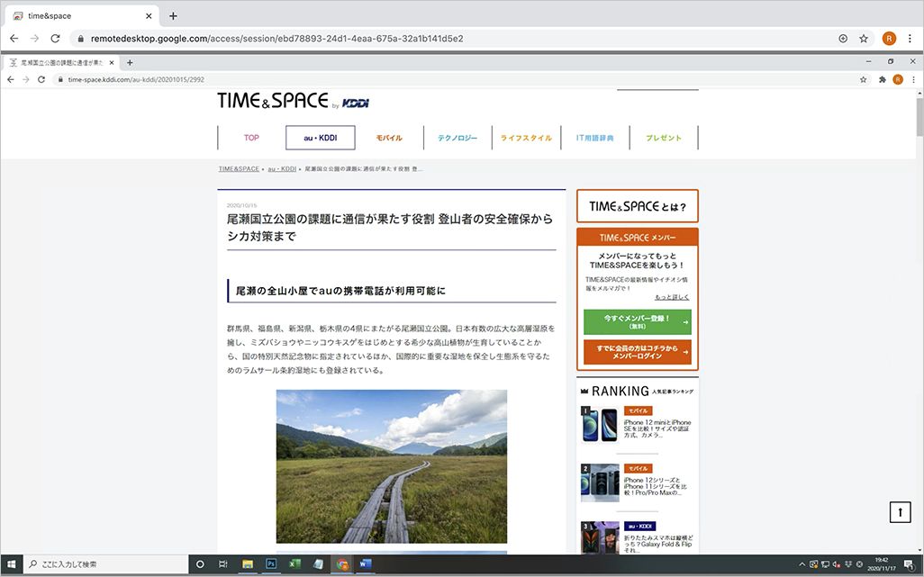Image resolution: width=924 pixels, height=577 pixels.
Task: Open the remote Chrome three-dot menu
Action: coord(914,79)
